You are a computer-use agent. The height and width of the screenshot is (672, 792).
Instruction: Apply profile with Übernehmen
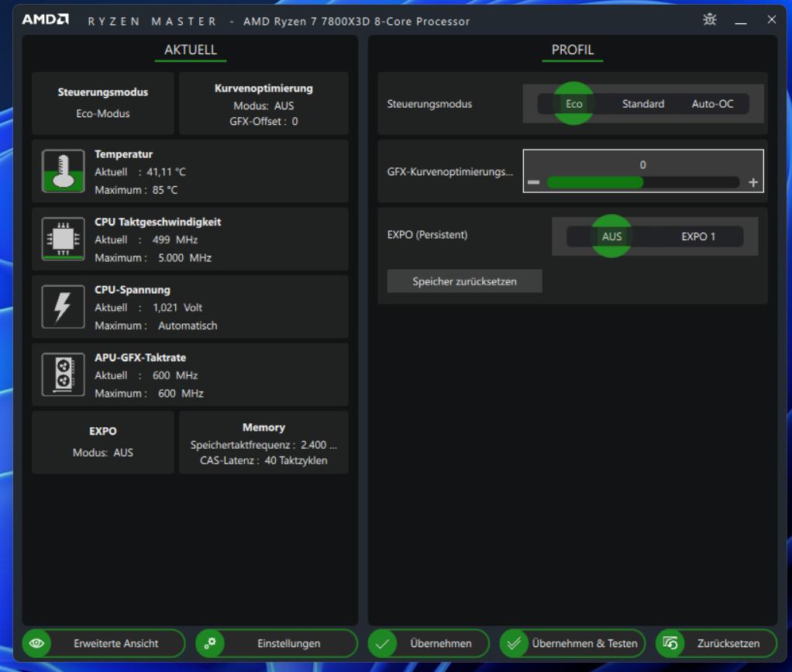click(x=429, y=643)
